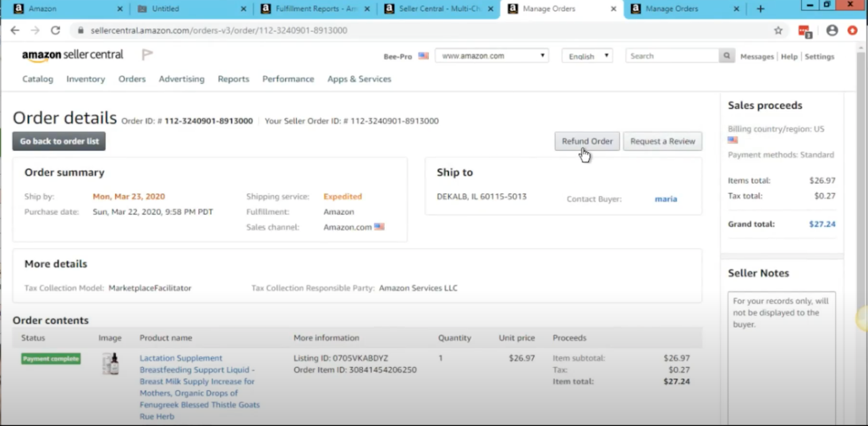Switch to the Fulfillment Reports tab
Image resolution: width=868 pixels, height=426 pixels.
[x=314, y=9]
